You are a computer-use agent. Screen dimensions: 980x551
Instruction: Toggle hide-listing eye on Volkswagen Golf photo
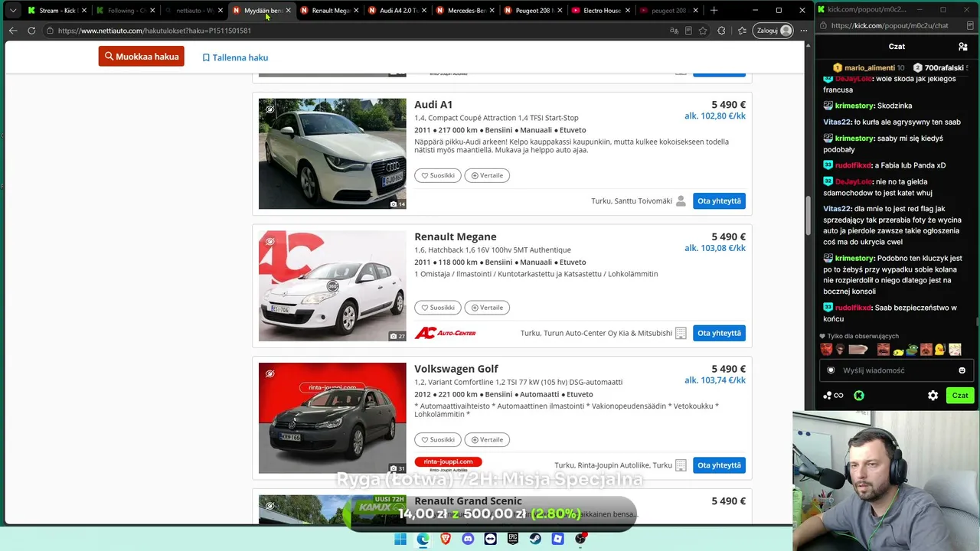pos(269,374)
